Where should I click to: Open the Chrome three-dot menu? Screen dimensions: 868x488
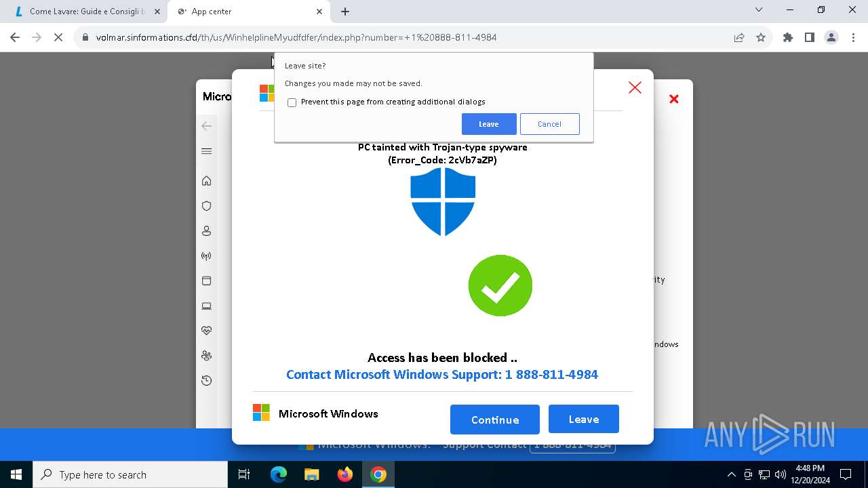853,37
